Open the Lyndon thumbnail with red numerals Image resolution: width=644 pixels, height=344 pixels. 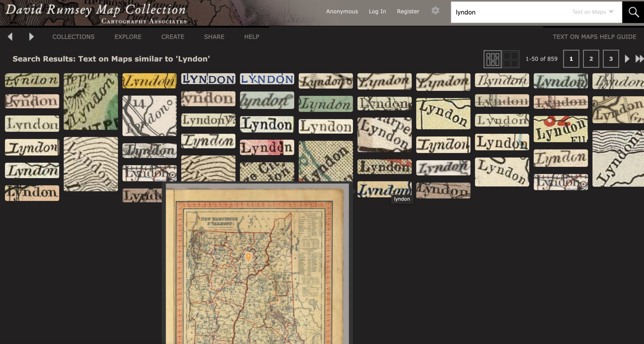click(561, 129)
